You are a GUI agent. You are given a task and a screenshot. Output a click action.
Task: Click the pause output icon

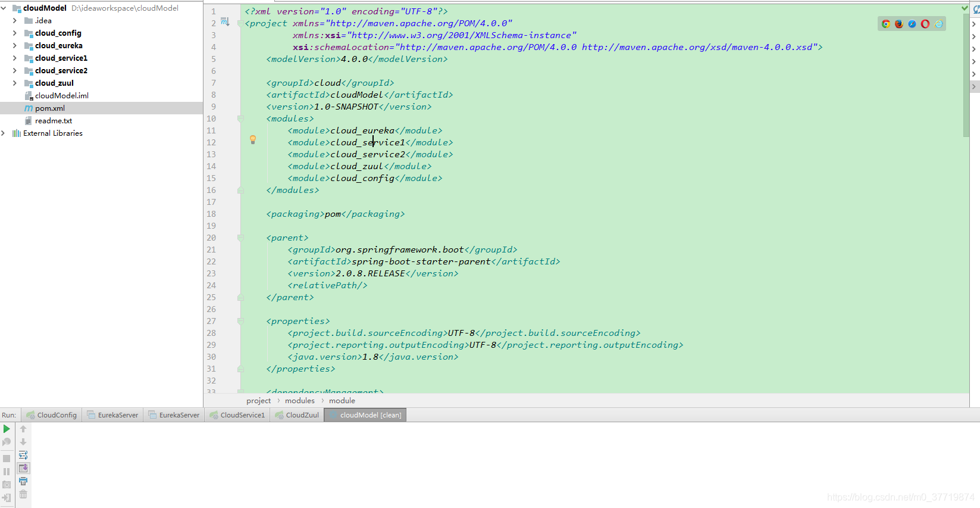tap(7, 472)
